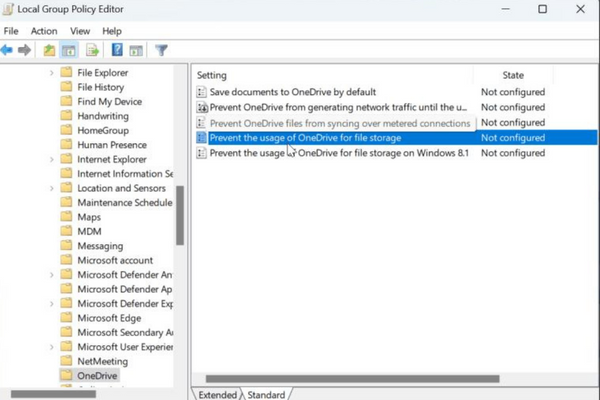Select Prevent the usage of OneDrive for file storage
Image resolution: width=600 pixels, height=400 pixels.
tap(305, 138)
